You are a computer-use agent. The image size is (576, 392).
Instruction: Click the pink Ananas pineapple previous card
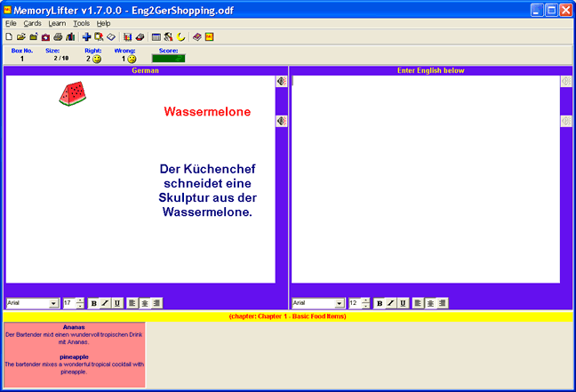[75, 355]
